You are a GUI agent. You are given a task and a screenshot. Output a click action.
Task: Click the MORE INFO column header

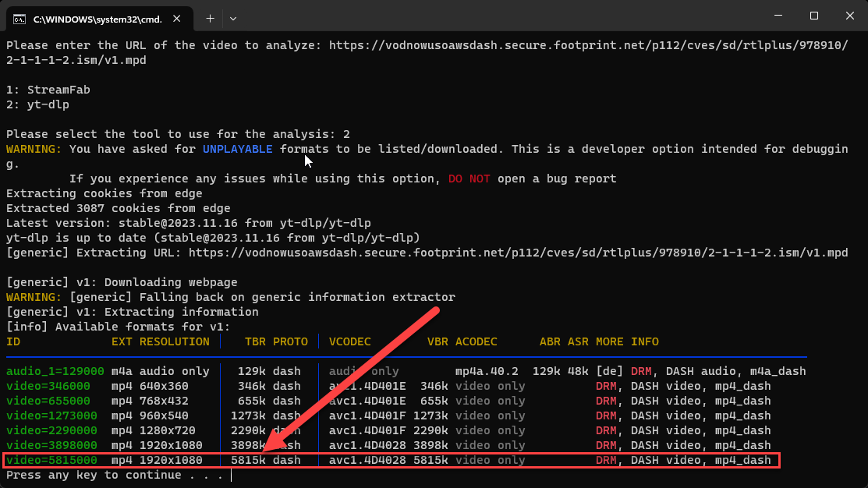point(627,341)
